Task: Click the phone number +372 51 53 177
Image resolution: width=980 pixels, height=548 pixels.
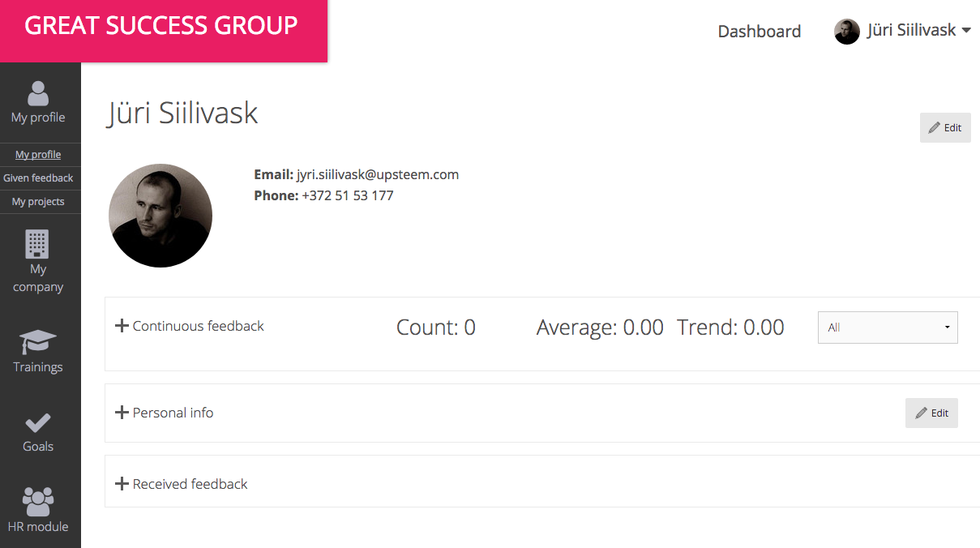Action: (348, 195)
